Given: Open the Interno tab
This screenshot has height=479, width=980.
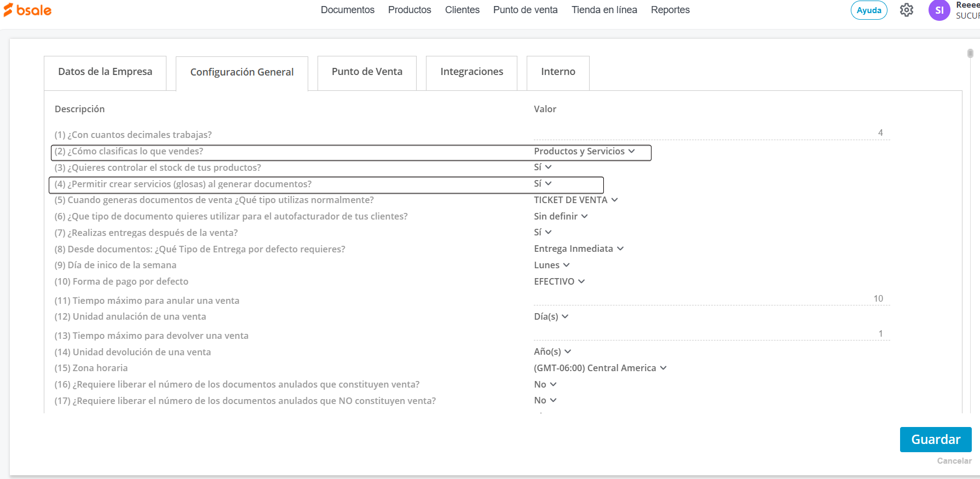Looking at the screenshot, I should pos(558,72).
